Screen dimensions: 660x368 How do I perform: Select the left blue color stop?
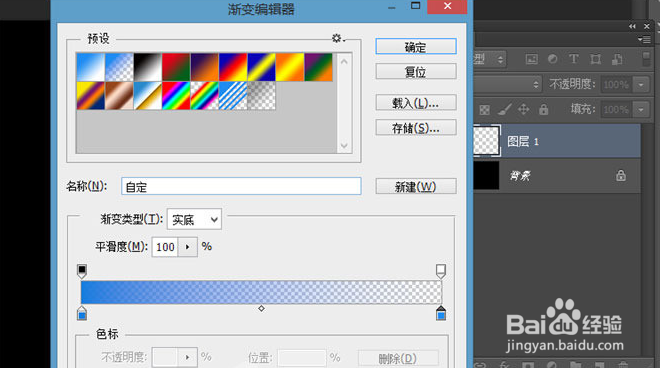(82, 313)
